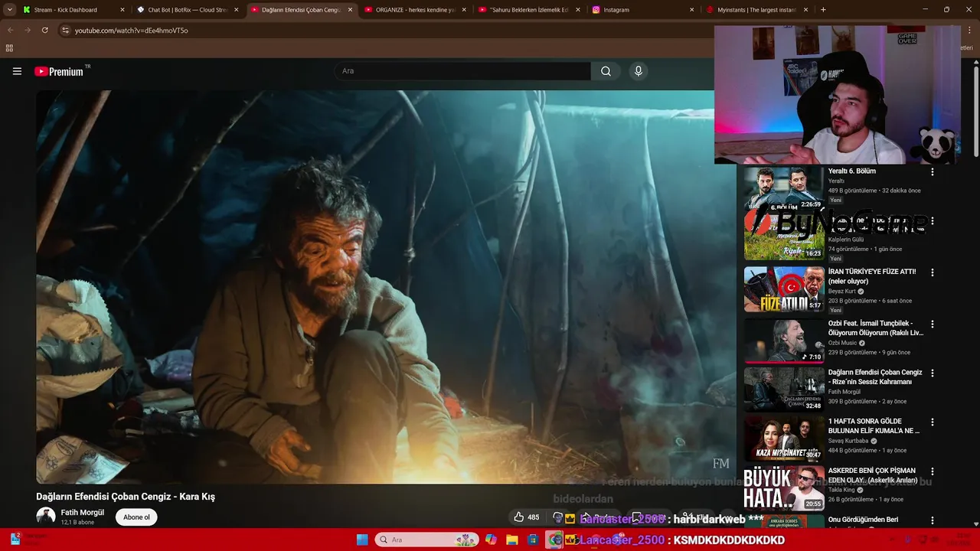Reload the YouTube page
Viewport: 980px width, 551px height.
(45, 30)
